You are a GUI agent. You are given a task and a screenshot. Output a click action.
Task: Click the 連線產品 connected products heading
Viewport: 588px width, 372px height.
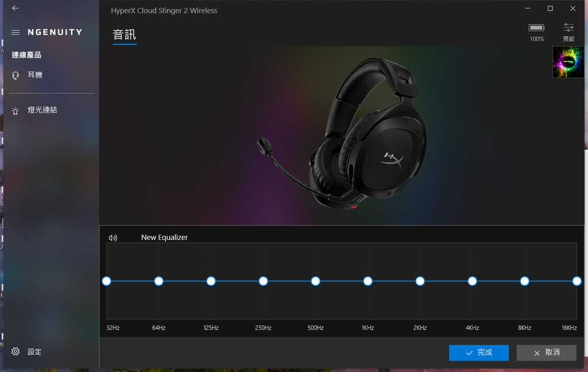26,55
